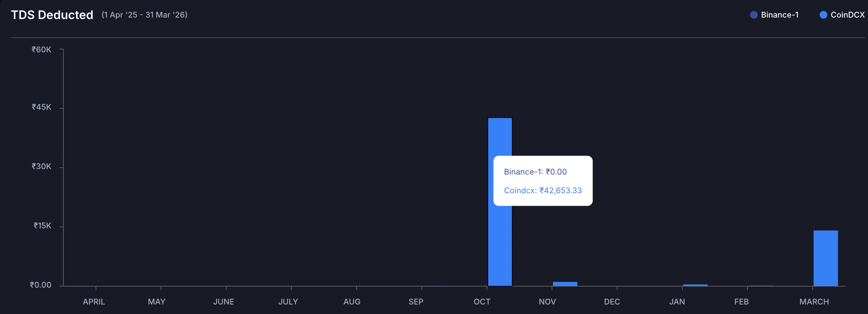Click the ₹45K y-axis label
Screen dimensions: 868x314
(41, 107)
